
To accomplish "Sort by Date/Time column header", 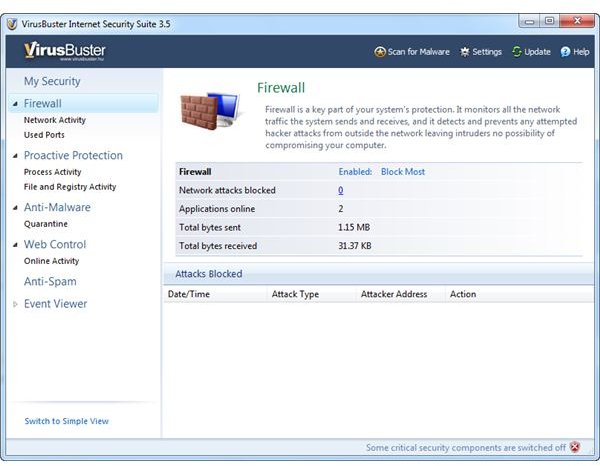I will (x=215, y=294).
